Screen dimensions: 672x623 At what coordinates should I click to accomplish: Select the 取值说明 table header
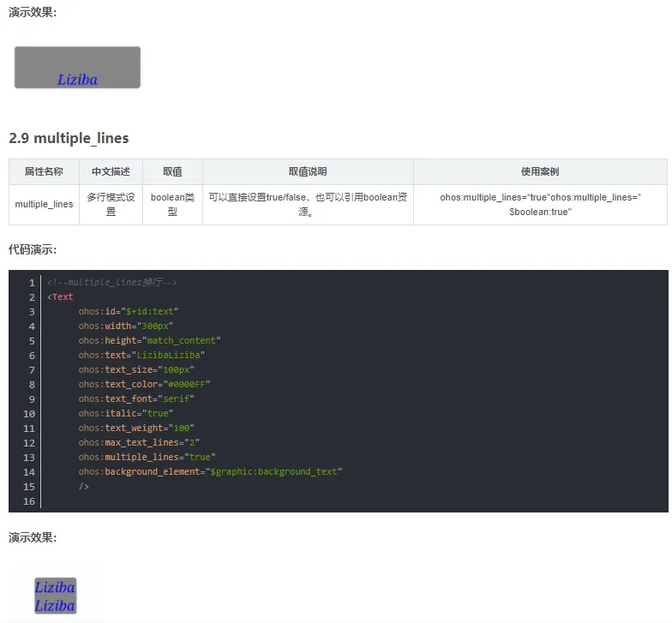pos(308,171)
